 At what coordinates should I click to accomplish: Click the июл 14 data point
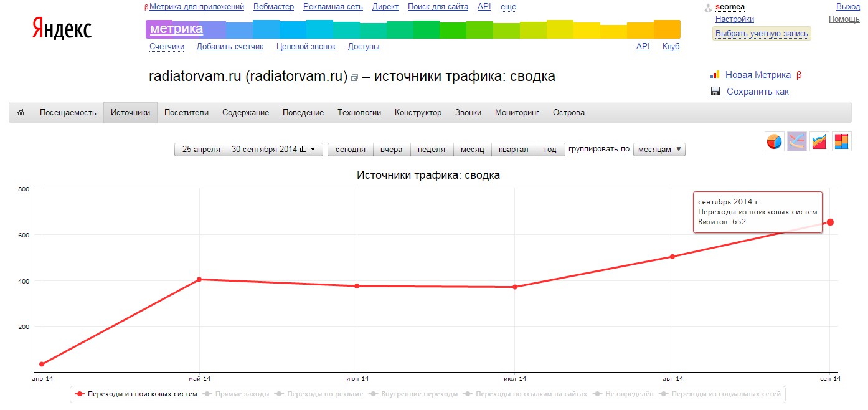point(515,287)
